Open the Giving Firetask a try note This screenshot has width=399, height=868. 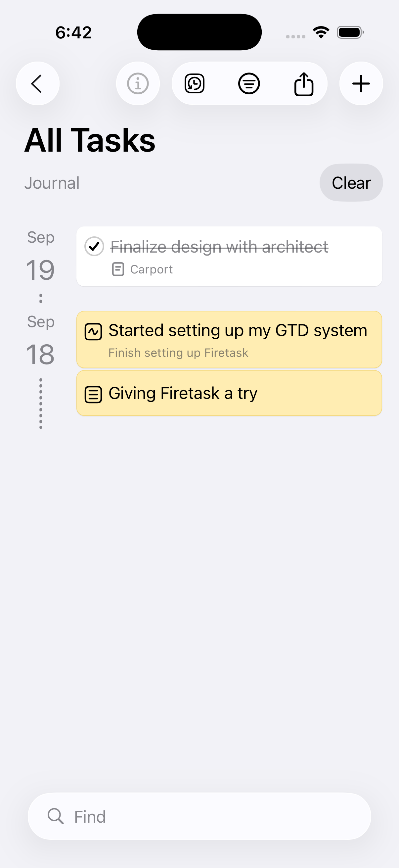point(183,393)
